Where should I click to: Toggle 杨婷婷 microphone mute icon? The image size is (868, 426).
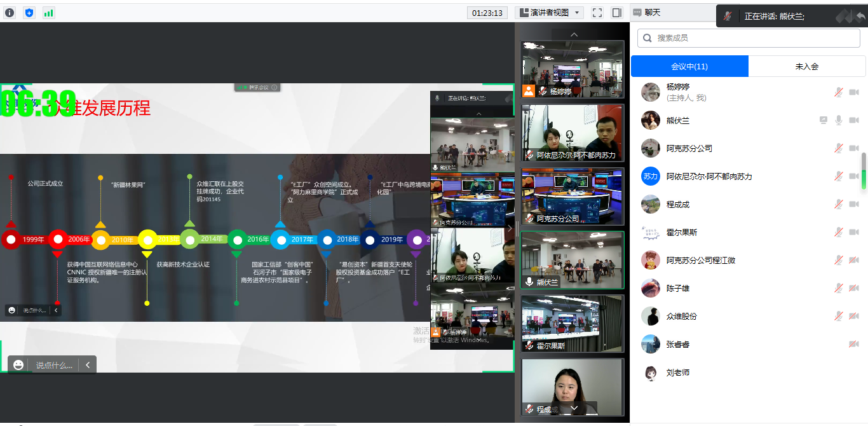pyautogui.click(x=839, y=92)
